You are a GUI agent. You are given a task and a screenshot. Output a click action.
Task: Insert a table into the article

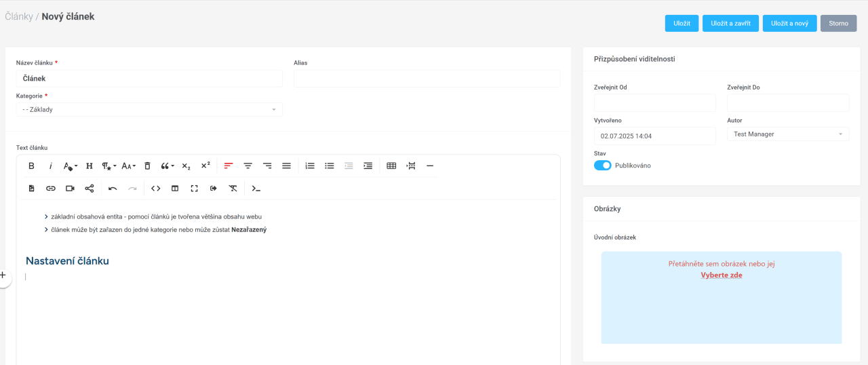click(391, 166)
